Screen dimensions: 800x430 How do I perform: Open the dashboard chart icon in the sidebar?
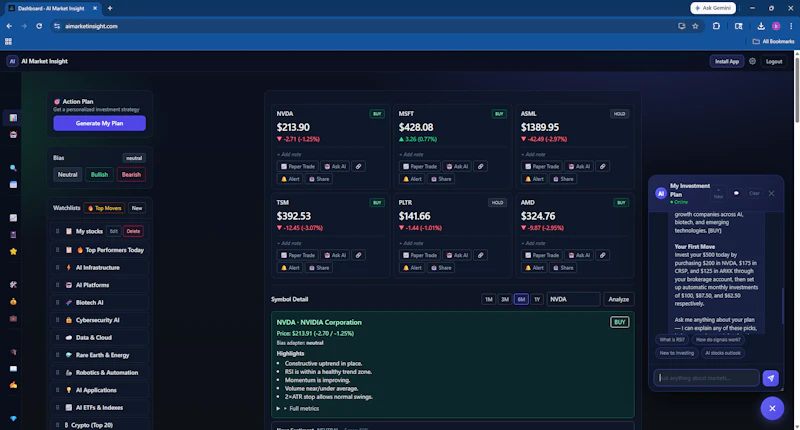coord(13,118)
